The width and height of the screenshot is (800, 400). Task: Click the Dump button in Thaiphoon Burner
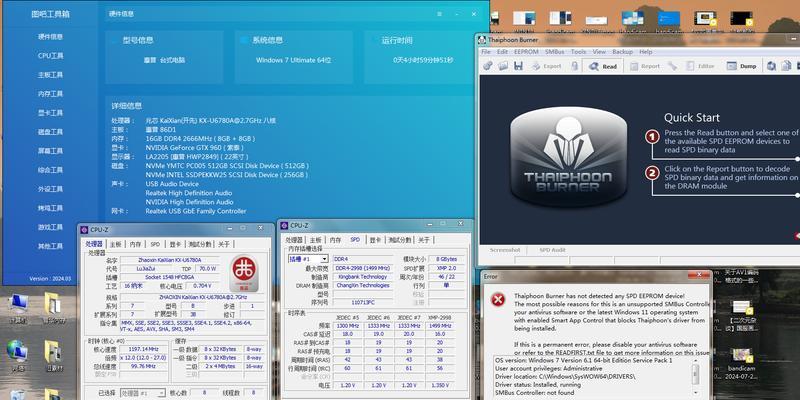(741, 66)
